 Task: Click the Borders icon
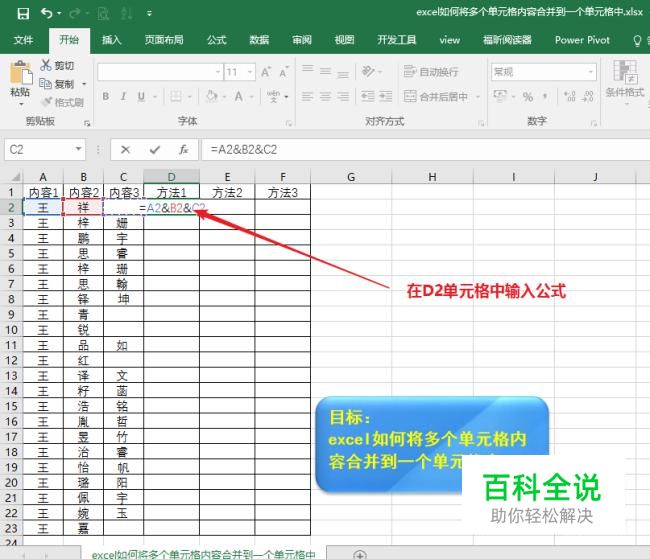pos(176,97)
